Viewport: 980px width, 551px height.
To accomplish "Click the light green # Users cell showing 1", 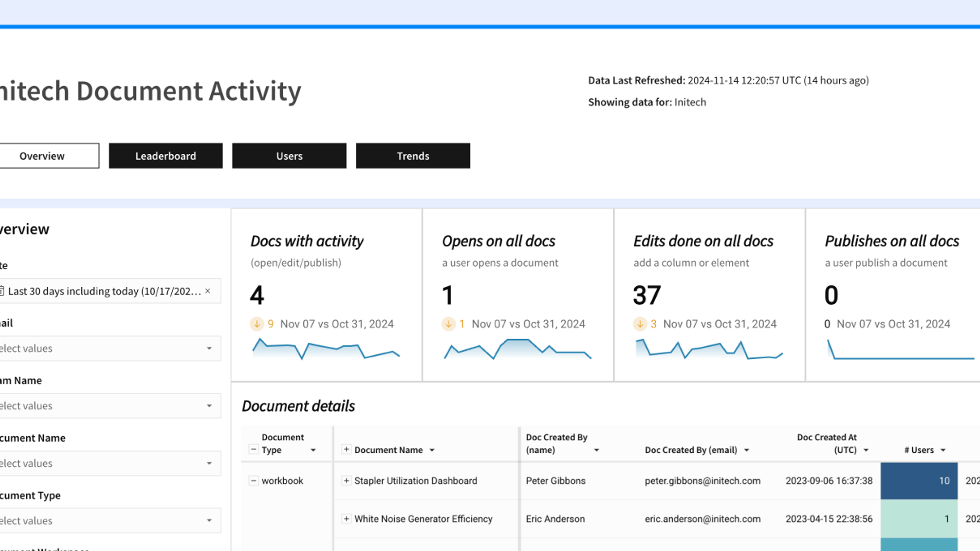I will (x=919, y=519).
